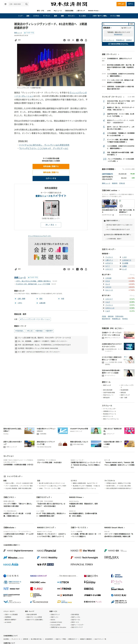This screenshot has height=644, width=138.
Task: Click the top upload/share icon
Action: click(86, 40)
